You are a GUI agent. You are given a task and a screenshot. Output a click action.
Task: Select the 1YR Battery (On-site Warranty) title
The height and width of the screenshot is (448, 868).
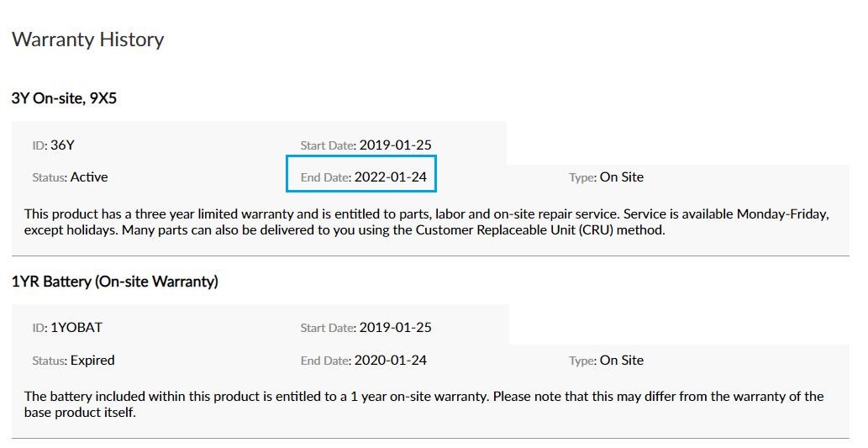[114, 282]
